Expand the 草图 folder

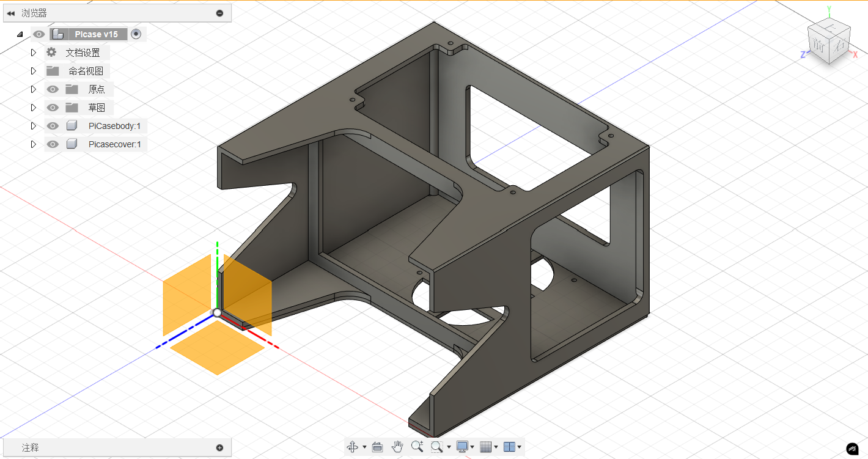34,108
